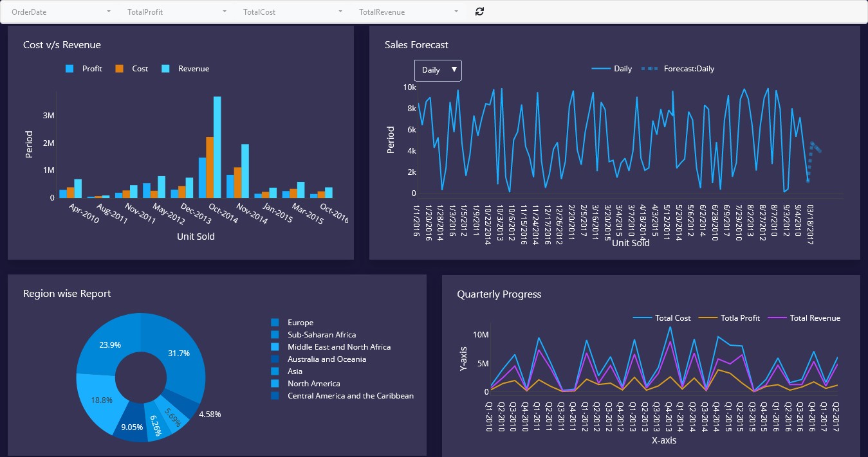The height and width of the screenshot is (457, 868).
Task: Click the Nov-2014 revenue bar
Action: click(x=245, y=171)
